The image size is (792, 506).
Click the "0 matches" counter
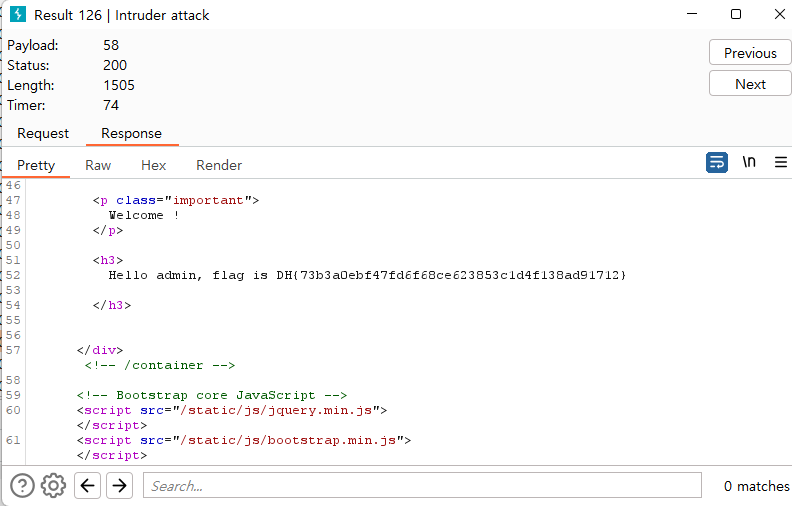756,486
